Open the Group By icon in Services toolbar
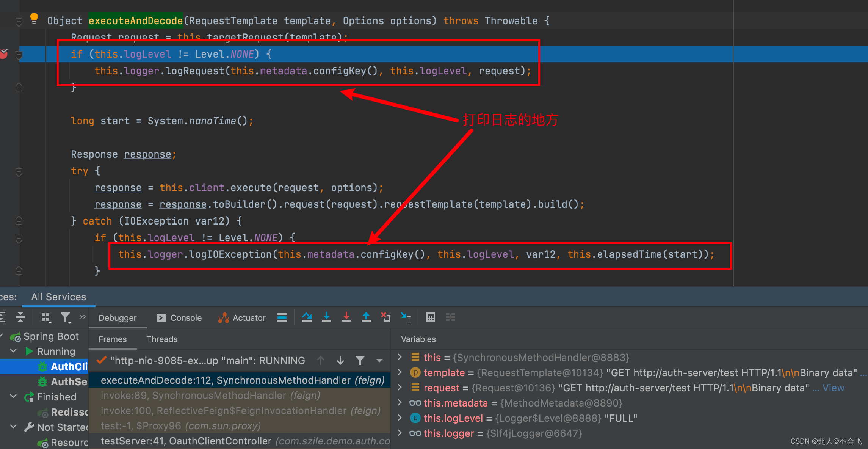868x449 pixels. [x=46, y=317]
